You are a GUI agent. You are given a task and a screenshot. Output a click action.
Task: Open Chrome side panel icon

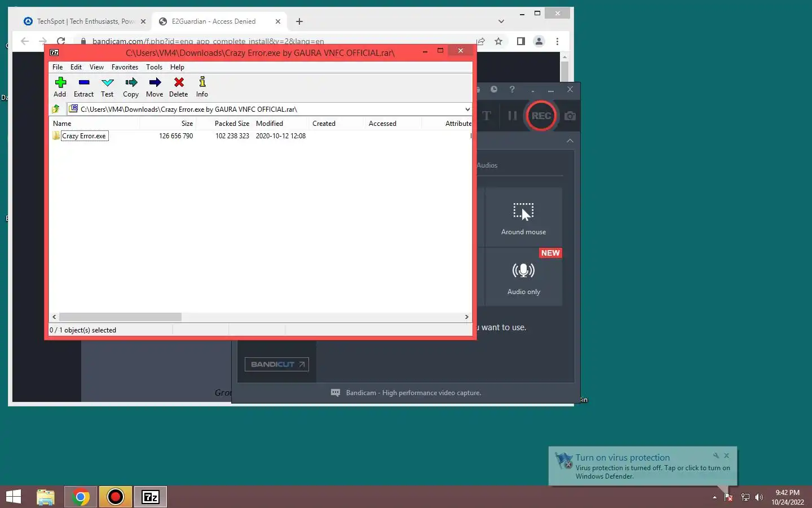tap(521, 41)
